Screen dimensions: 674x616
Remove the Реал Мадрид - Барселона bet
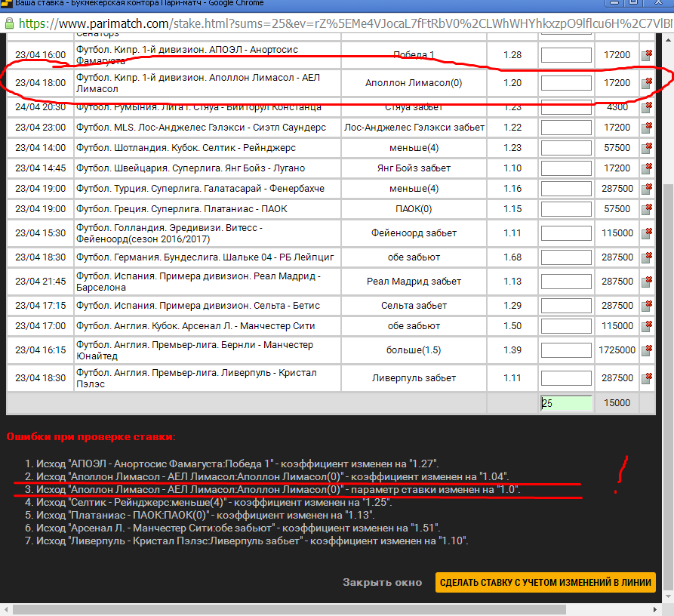(647, 281)
